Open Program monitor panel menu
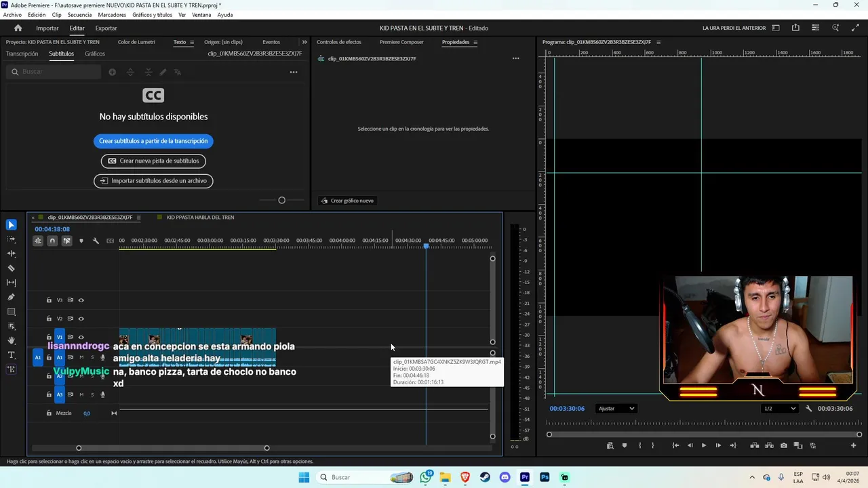The image size is (868, 488). [x=658, y=42]
